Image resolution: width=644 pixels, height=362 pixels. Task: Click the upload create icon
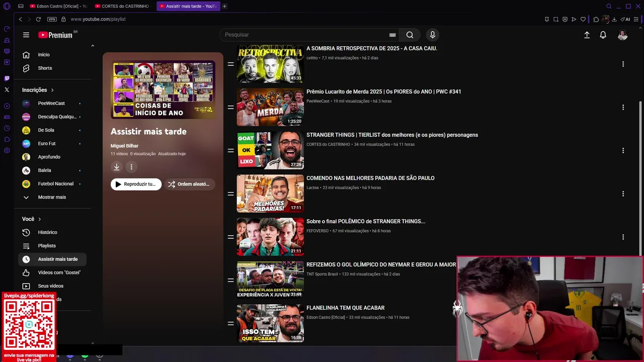[x=587, y=35]
